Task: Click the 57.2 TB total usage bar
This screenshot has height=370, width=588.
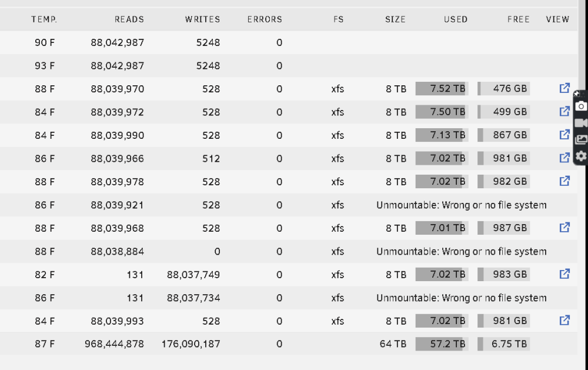Action: tap(442, 344)
